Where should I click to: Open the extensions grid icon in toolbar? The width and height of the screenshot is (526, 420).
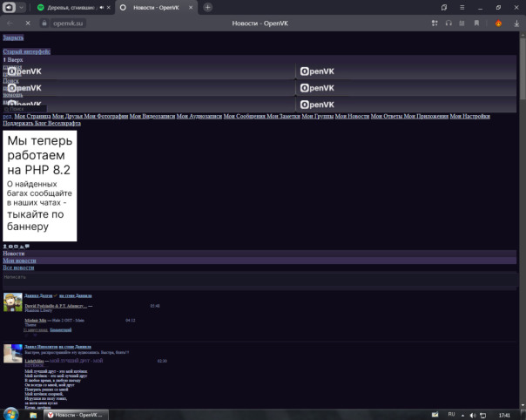tap(435, 24)
